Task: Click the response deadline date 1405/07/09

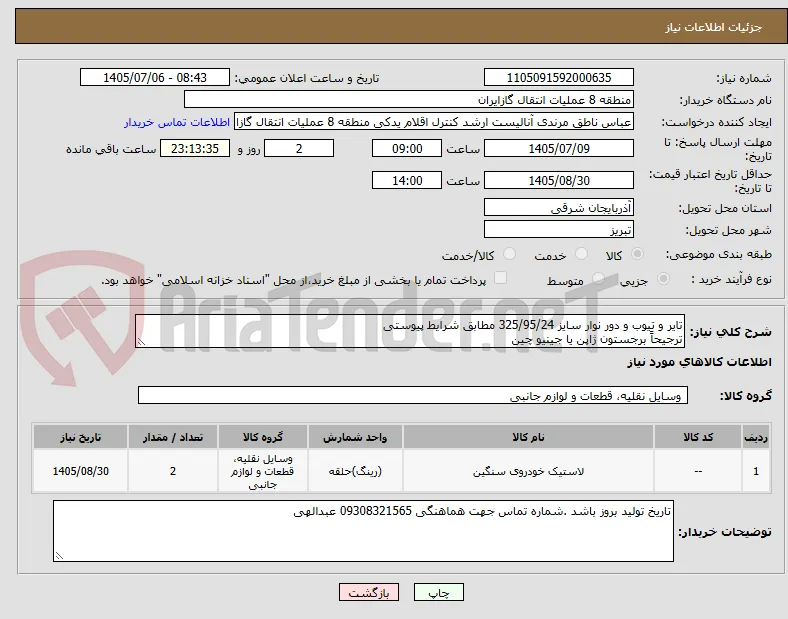Action: (559, 148)
